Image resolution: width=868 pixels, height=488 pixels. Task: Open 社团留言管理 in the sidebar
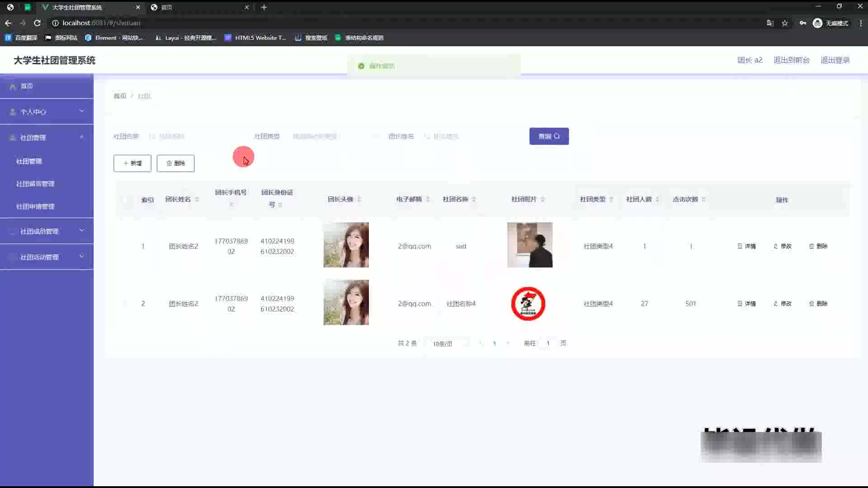click(x=35, y=184)
